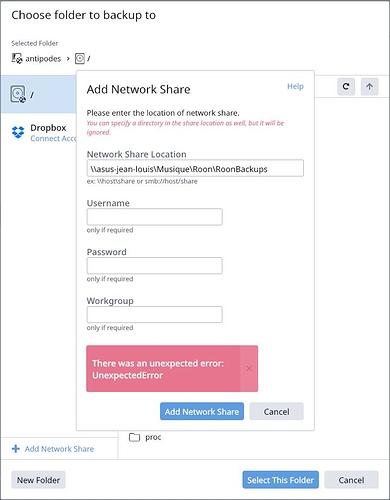Click the refresh folder list icon
The height and width of the screenshot is (500, 390).
click(346, 87)
